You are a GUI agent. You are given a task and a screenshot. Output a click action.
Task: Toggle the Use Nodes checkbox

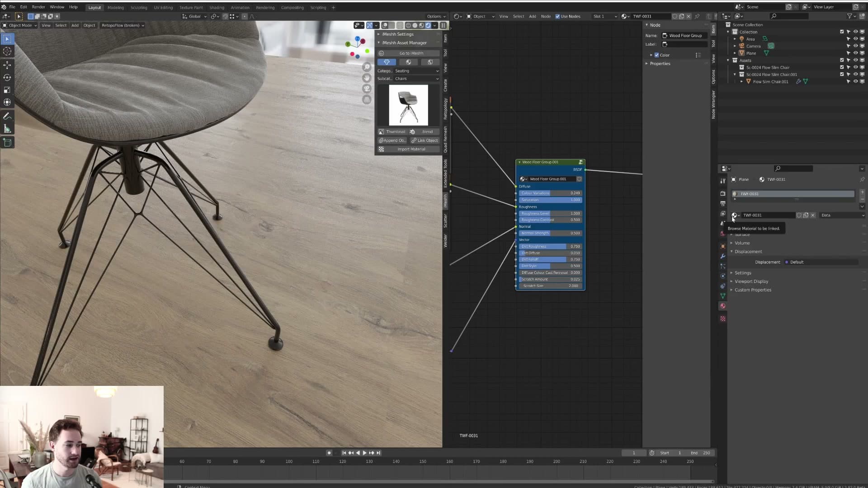click(557, 16)
